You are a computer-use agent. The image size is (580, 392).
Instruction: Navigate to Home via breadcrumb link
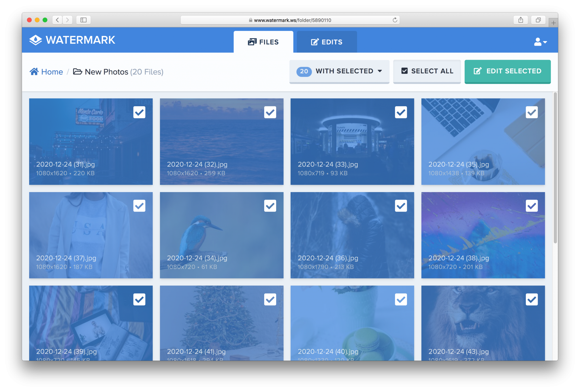point(52,72)
